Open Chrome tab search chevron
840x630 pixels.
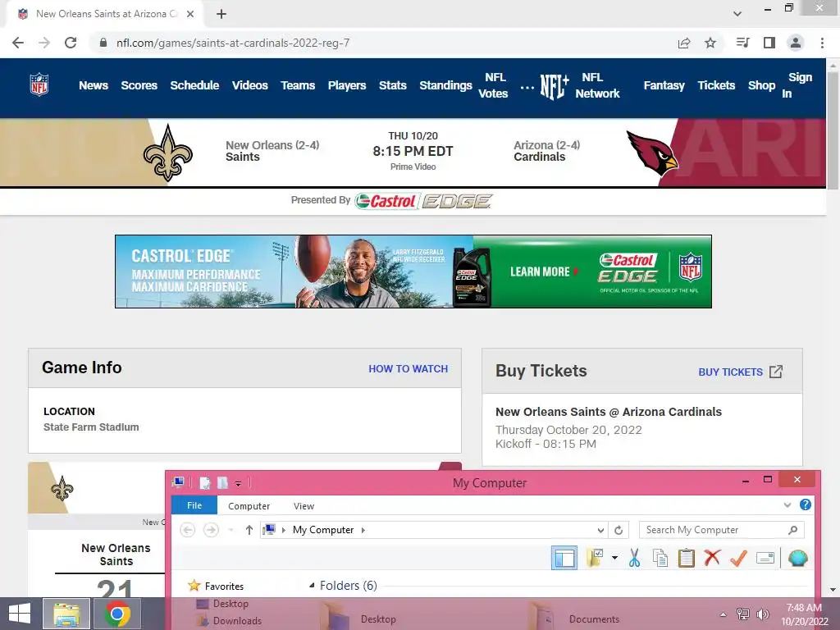coord(737,14)
